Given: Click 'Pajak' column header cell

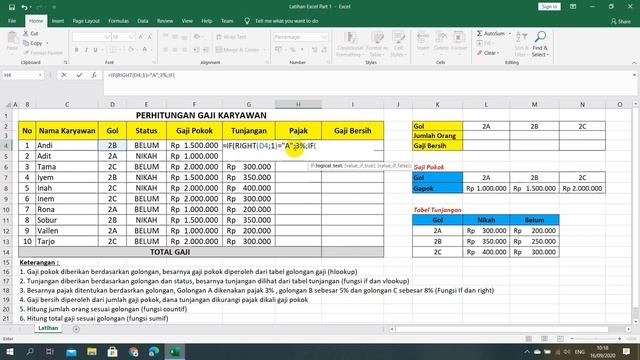Looking at the screenshot, I should pyautogui.click(x=298, y=131).
